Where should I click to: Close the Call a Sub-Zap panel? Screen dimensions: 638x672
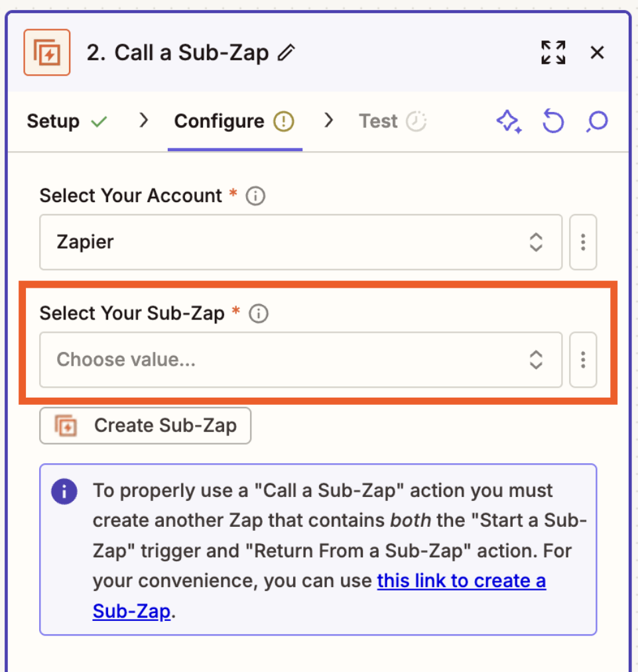[x=597, y=53]
